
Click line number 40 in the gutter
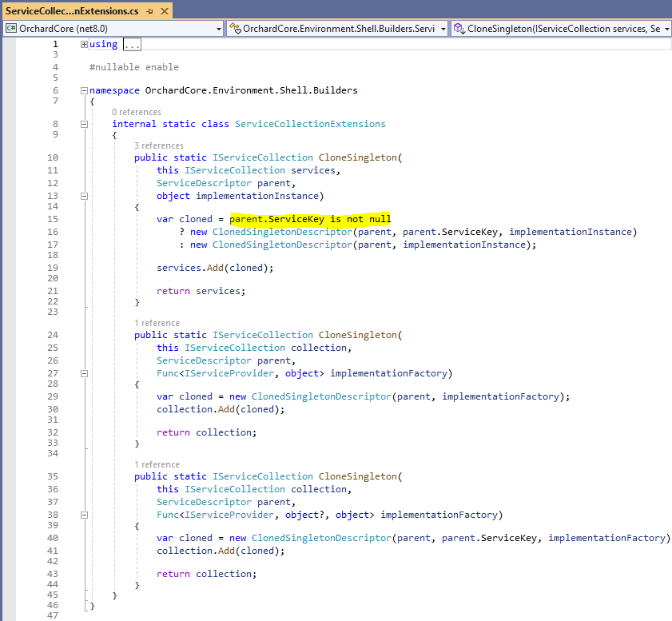coord(53,538)
